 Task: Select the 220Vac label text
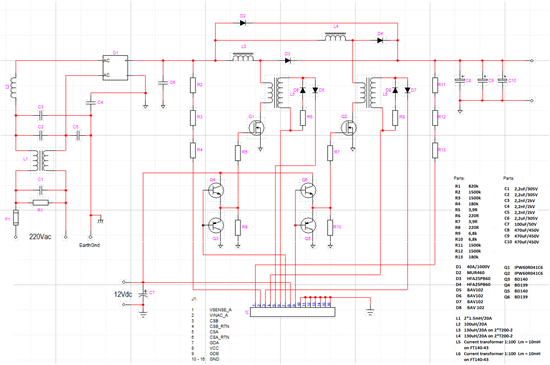(x=40, y=237)
